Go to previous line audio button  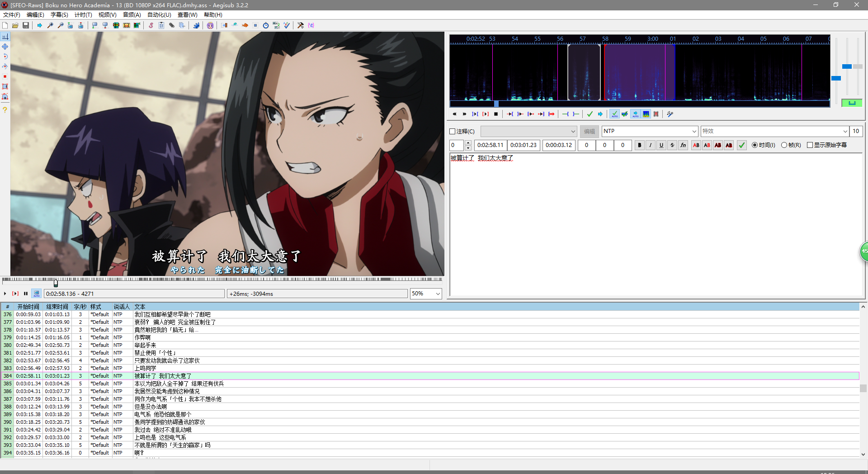point(454,114)
